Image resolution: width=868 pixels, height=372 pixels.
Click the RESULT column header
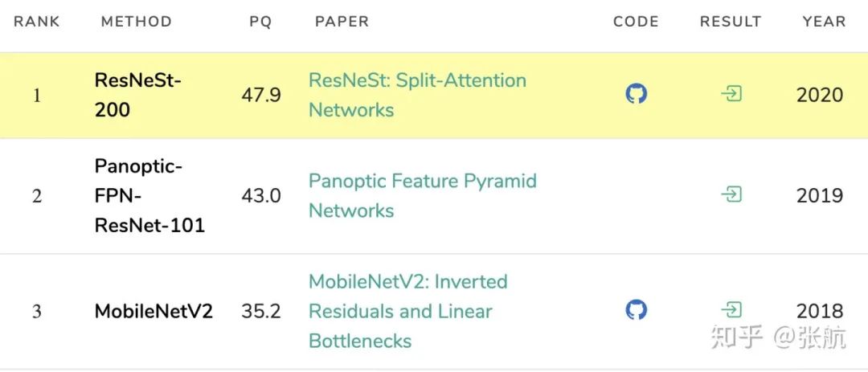pos(730,22)
